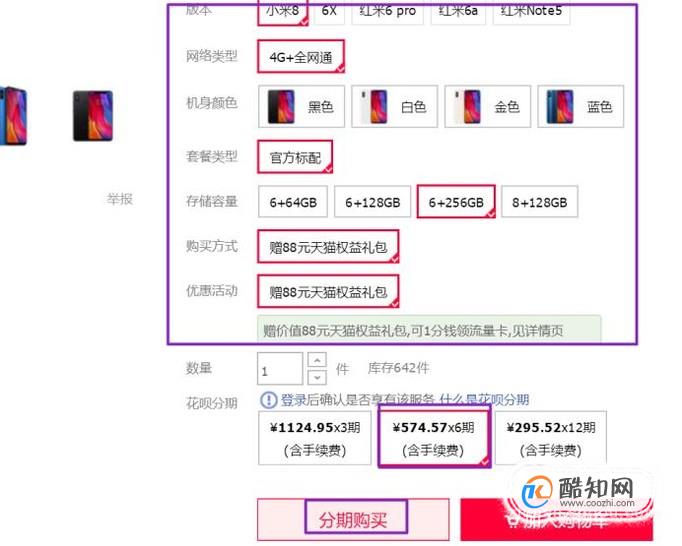Choose the 3-period ¥1124.95 installment plan
682x546 pixels.
click(x=314, y=438)
